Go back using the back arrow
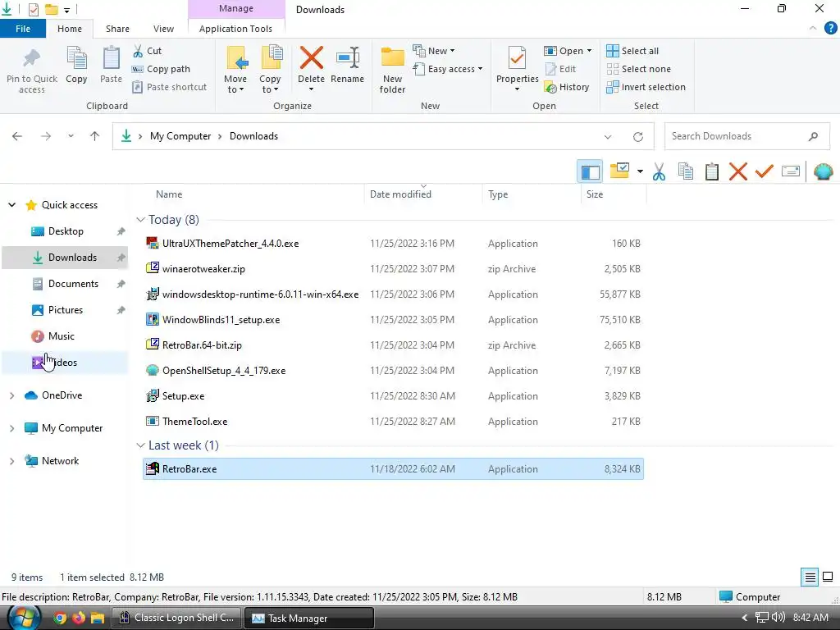The image size is (840, 630). [17, 137]
